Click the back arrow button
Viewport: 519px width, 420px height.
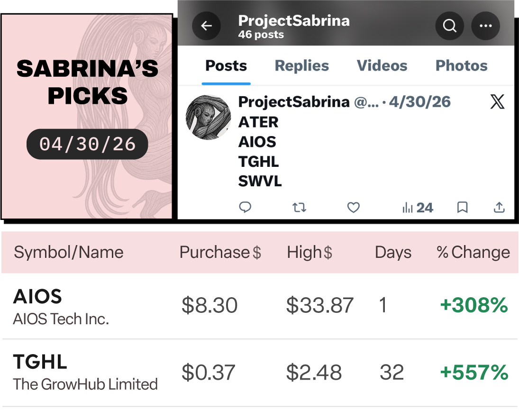coord(206,26)
